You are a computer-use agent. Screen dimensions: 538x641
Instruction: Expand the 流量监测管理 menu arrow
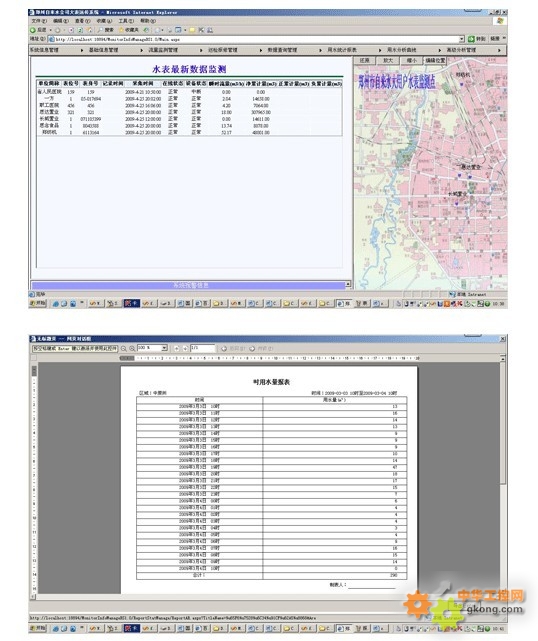(201, 50)
